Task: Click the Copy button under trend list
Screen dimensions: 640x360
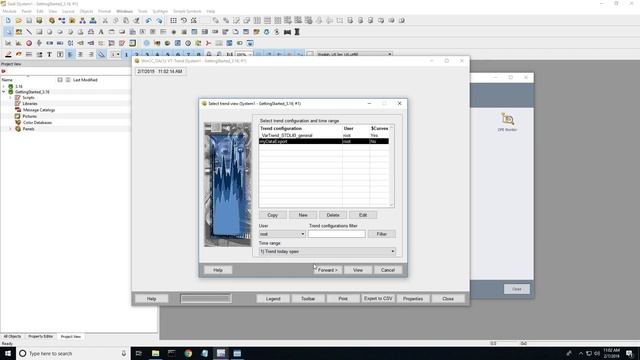Action: tap(272, 215)
